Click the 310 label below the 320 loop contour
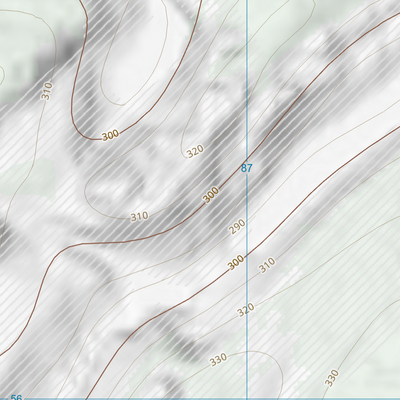 coord(139,217)
